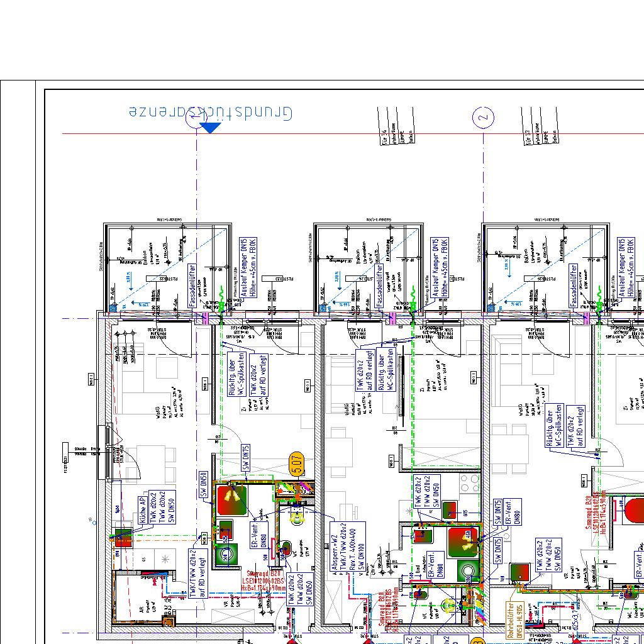Click the leftmost Rücklfg. über WC-Spülkasten annotation
Viewport: 644px width, 644px height.
pyautogui.click(x=232, y=374)
